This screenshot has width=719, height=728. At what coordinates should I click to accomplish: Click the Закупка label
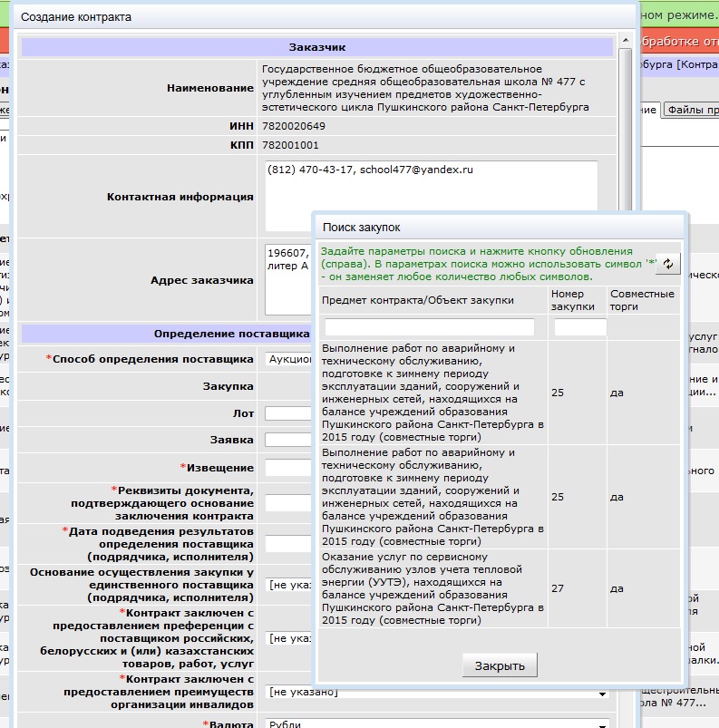coord(228,386)
